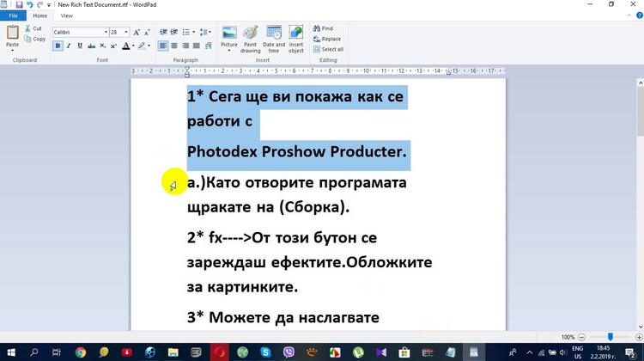Toggle Bold formatting off
The image size is (644, 361).
pos(58,46)
